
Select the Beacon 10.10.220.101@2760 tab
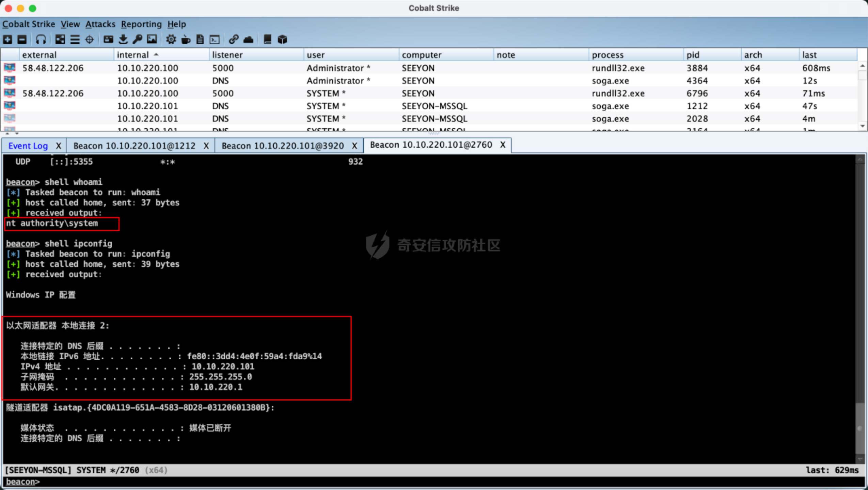[x=431, y=145]
